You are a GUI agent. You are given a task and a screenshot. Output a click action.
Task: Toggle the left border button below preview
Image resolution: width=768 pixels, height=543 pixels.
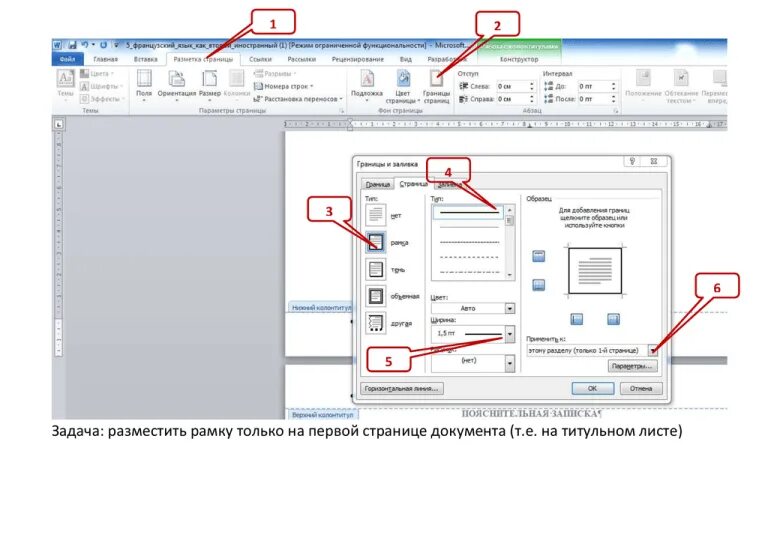[577, 319]
